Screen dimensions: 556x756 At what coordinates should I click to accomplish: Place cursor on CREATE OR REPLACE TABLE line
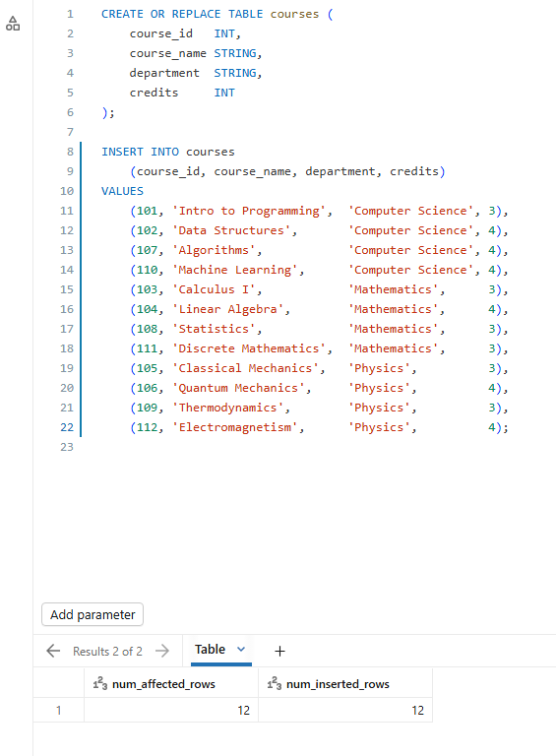[x=216, y=14]
